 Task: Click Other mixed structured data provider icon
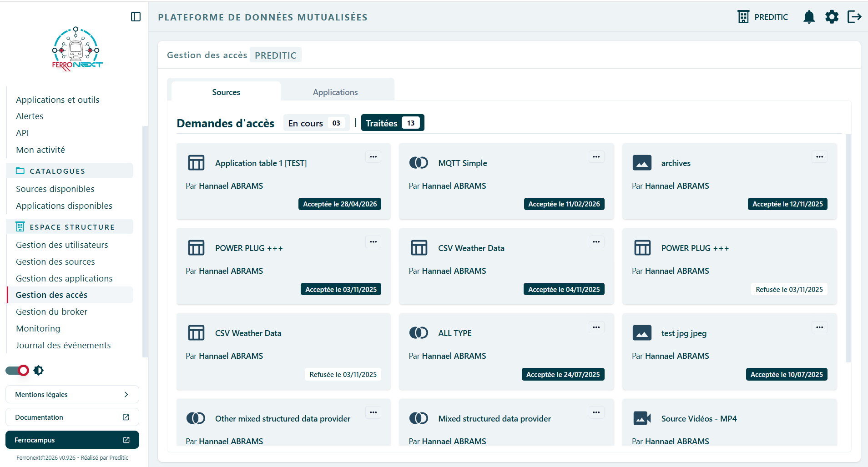point(196,418)
